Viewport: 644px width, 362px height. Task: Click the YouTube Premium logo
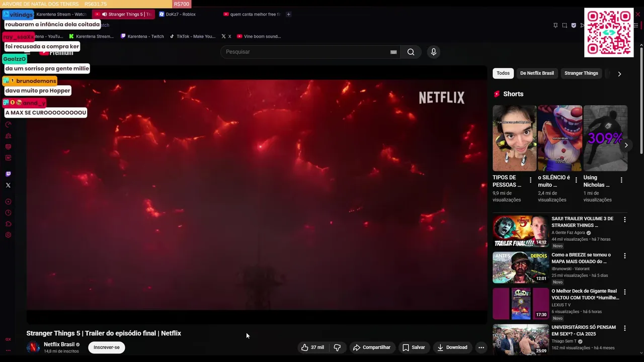click(x=56, y=52)
